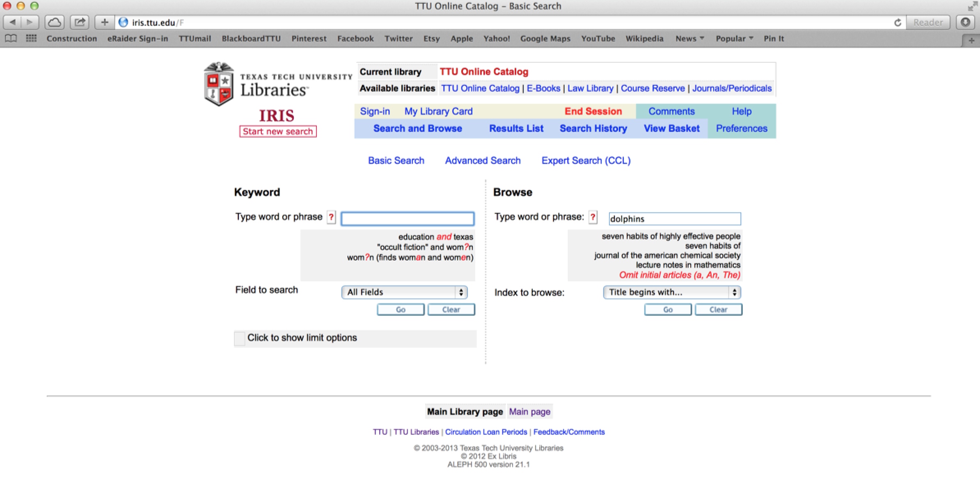980x482 pixels.
Task: Open Search and Browse menu item
Action: (x=417, y=129)
